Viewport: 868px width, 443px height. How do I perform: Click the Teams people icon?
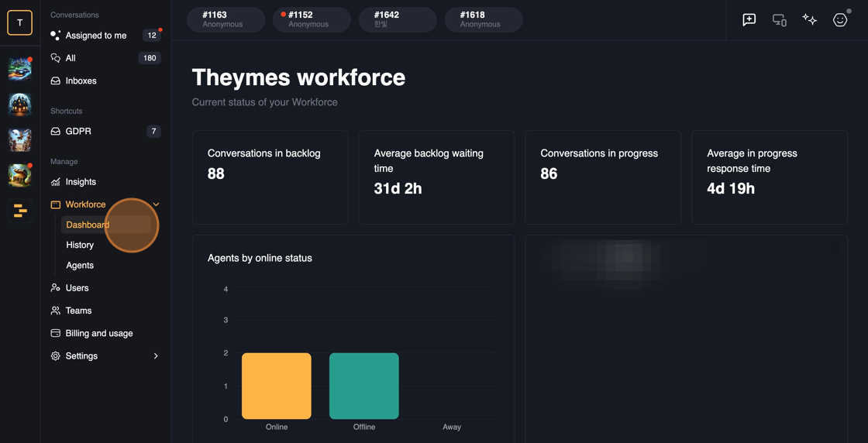[x=55, y=311]
